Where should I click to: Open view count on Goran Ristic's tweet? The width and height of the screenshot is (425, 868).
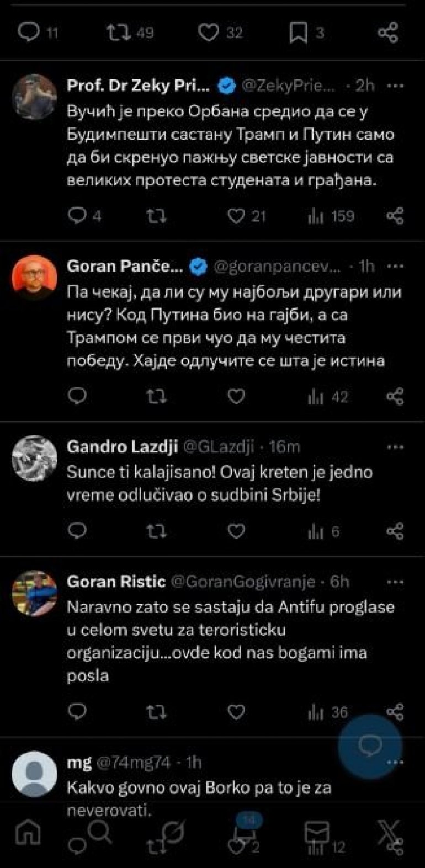pyautogui.click(x=314, y=712)
